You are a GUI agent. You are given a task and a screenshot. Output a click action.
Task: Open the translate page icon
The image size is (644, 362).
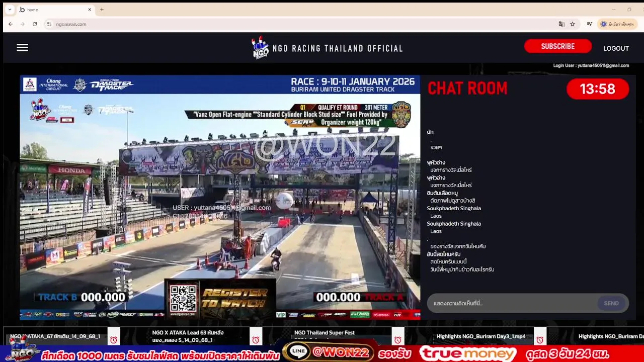(x=561, y=24)
